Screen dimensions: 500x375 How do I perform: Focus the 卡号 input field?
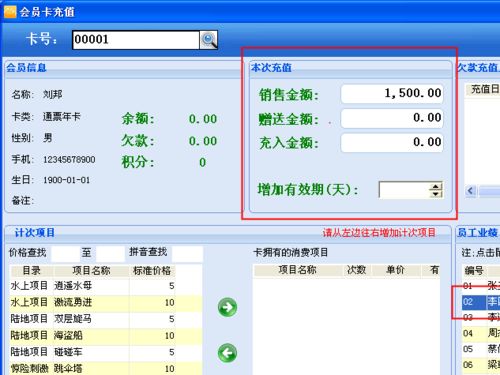pyautogui.click(x=136, y=40)
